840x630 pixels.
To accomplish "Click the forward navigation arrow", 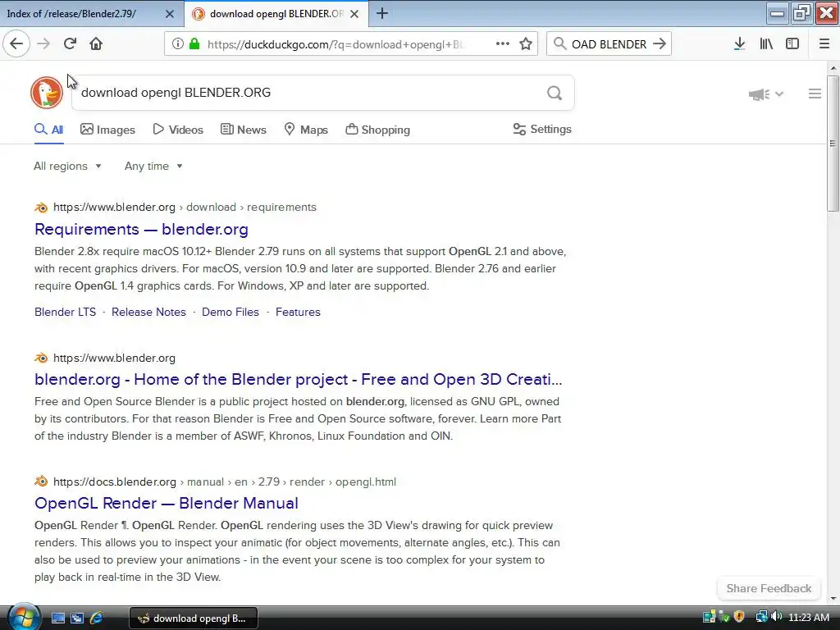I will (43, 43).
